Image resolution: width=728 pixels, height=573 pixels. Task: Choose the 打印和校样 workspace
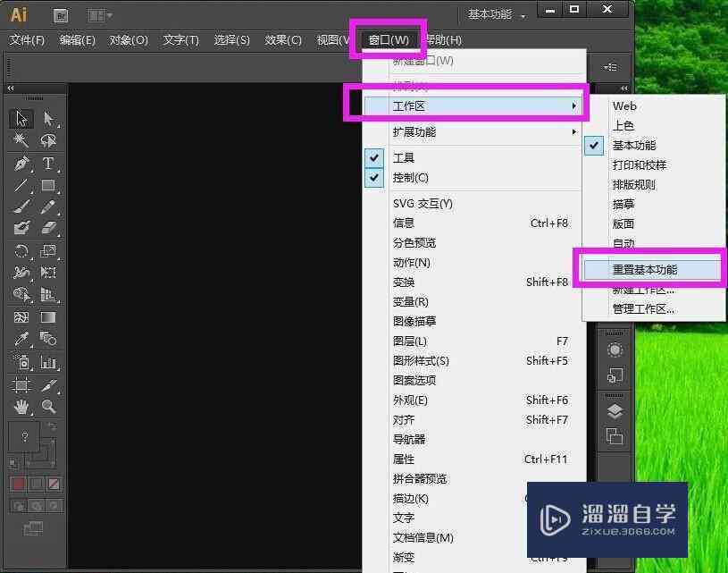(x=655, y=165)
